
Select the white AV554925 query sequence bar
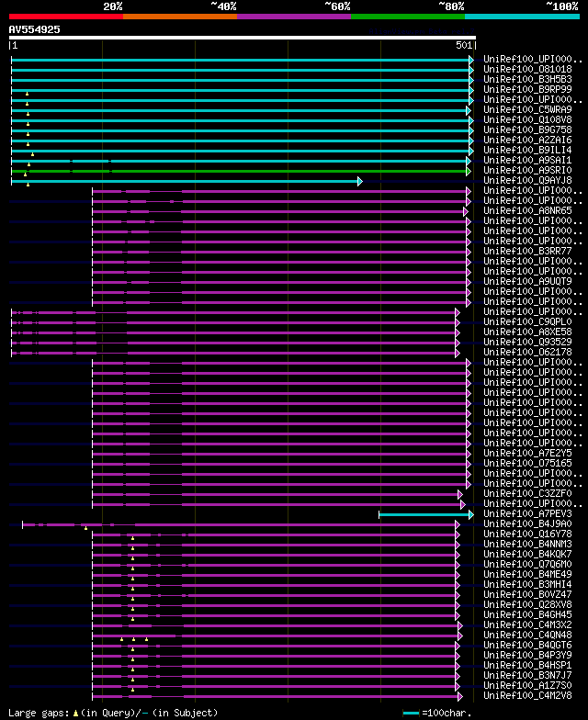[243, 38]
